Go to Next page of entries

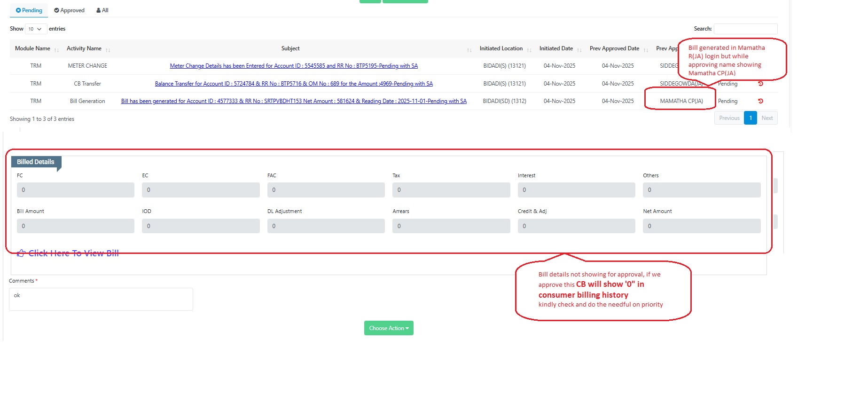click(767, 118)
